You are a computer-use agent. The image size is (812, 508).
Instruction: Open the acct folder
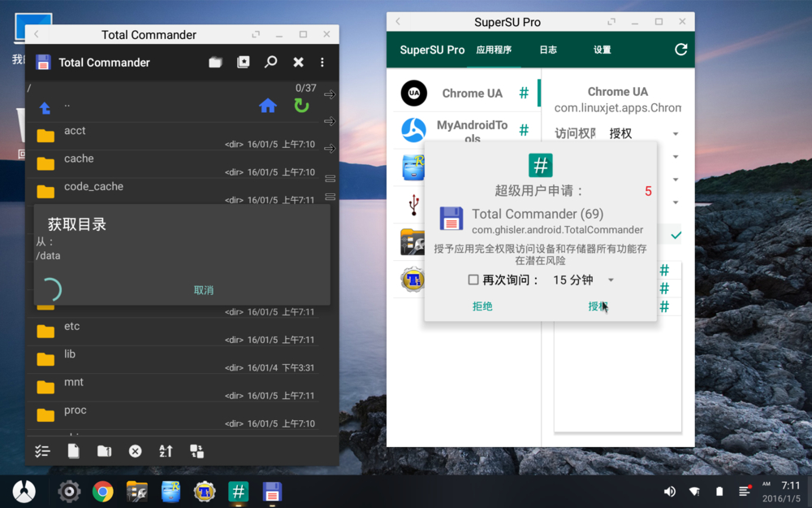coord(172,136)
